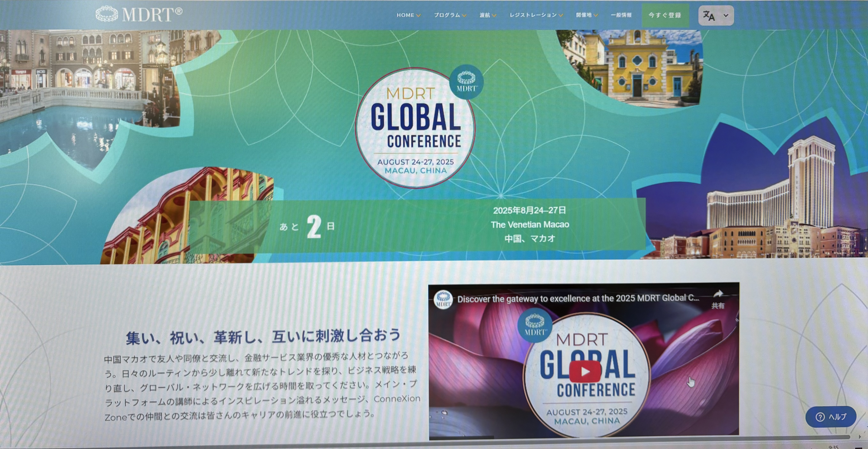868x449 pixels.
Task: Expand the chevron next to レジストレーション
Action: pyautogui.click(x=561, y=15)
